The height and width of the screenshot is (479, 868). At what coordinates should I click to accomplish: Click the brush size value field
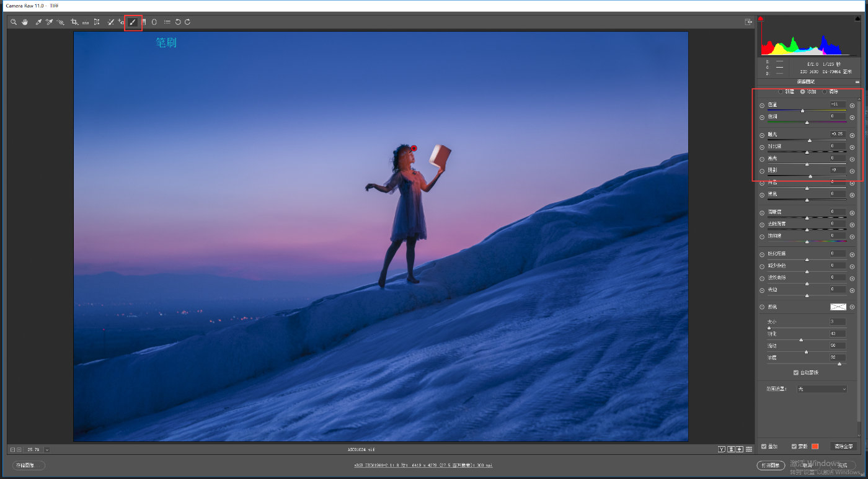[838, 321]
